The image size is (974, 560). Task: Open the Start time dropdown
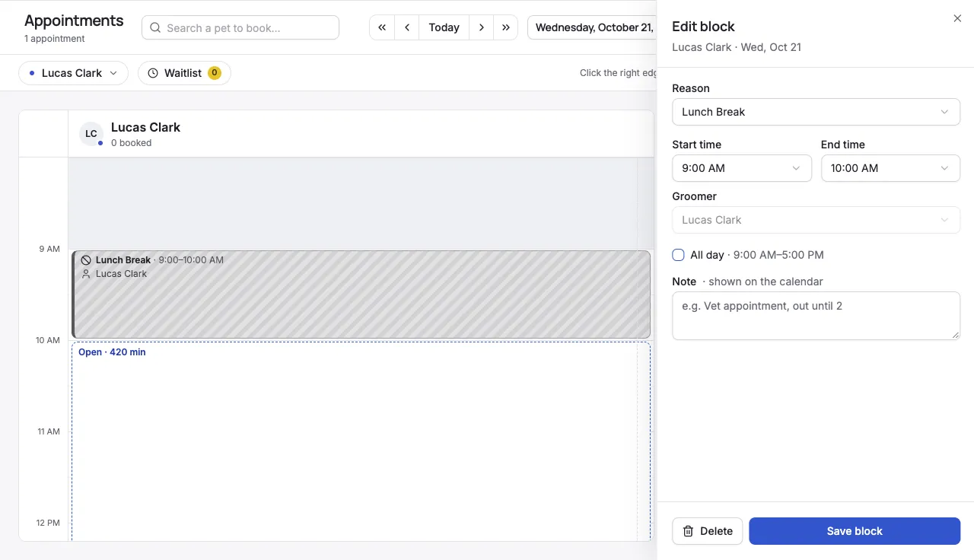click(742, 168)
